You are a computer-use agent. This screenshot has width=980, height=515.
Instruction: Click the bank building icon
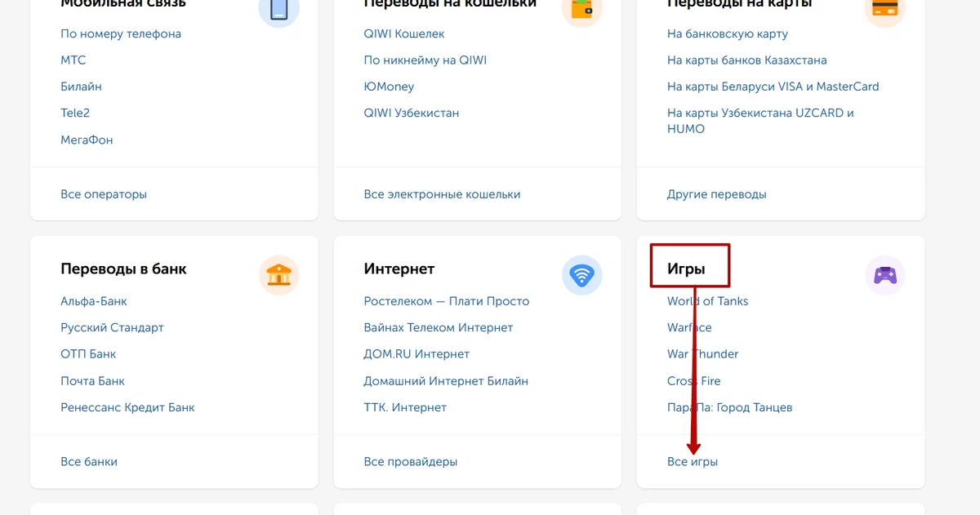(278, 275)
